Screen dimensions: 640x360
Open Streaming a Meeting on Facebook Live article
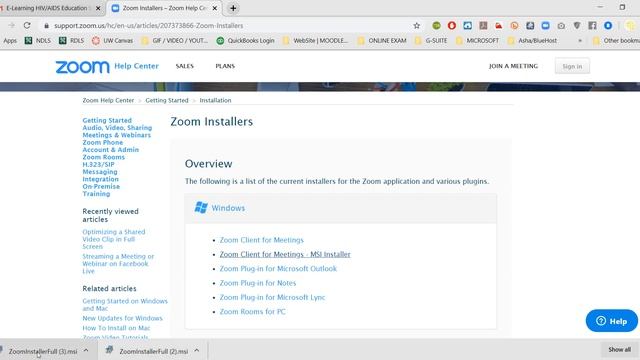[118, 264]
